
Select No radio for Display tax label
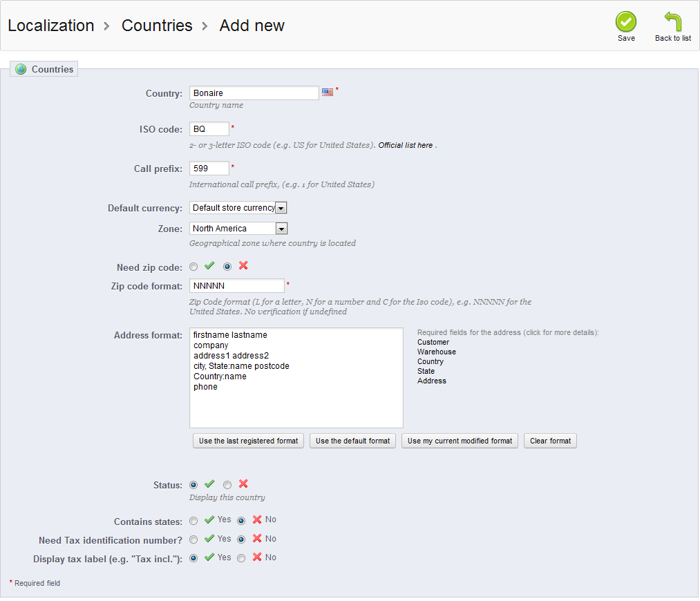(241, 558)
